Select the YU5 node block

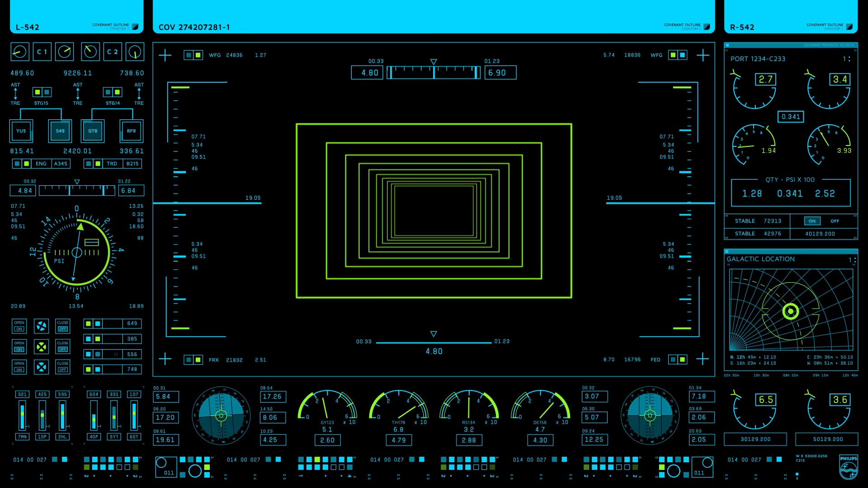[x=21, y=131]
